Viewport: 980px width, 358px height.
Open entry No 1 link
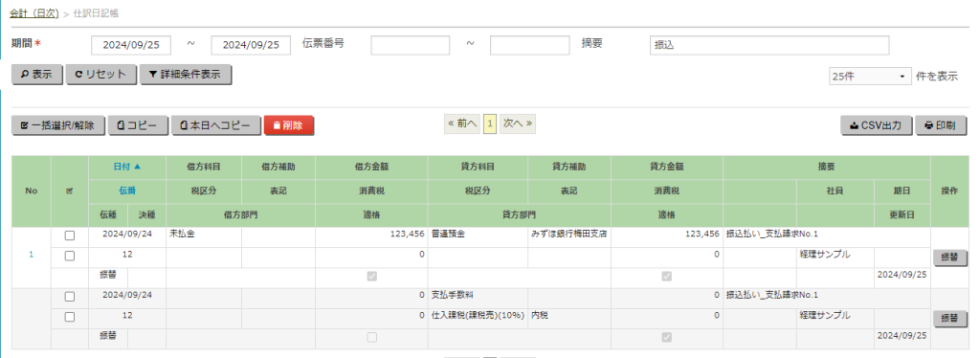tap(32, 255)
